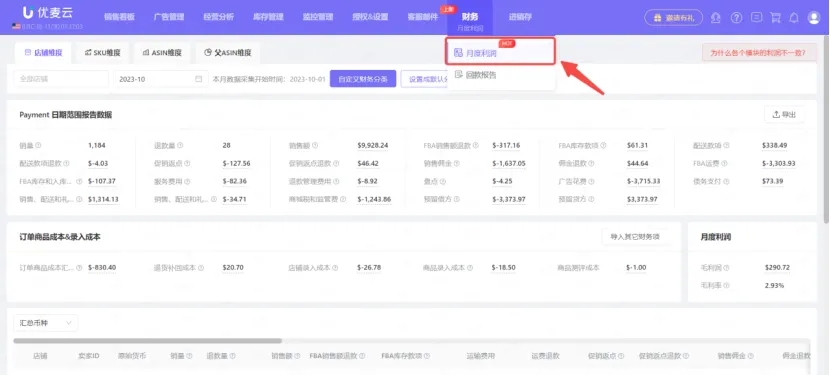The image size is (830, 376).
Task: Click the vertical page scrollbar
Action: [x=826, y=130]
